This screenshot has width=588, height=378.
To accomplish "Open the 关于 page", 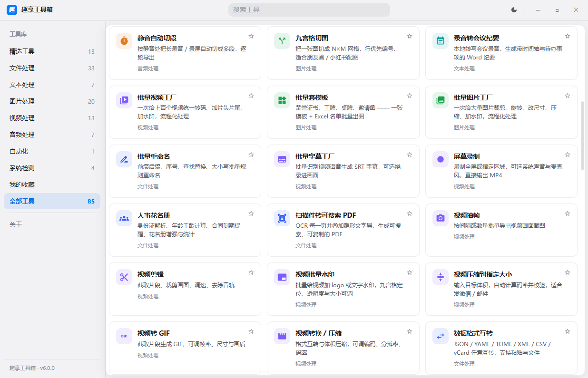I will pos(52,224).
